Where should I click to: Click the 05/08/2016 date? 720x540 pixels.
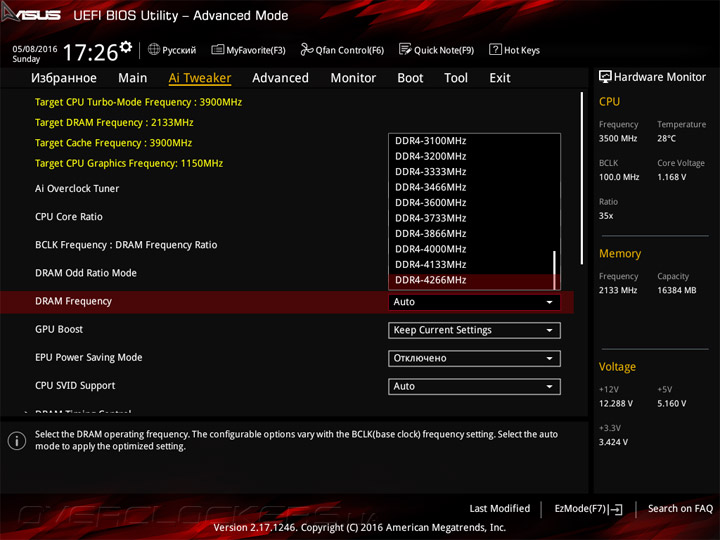(x=35, y=49)
